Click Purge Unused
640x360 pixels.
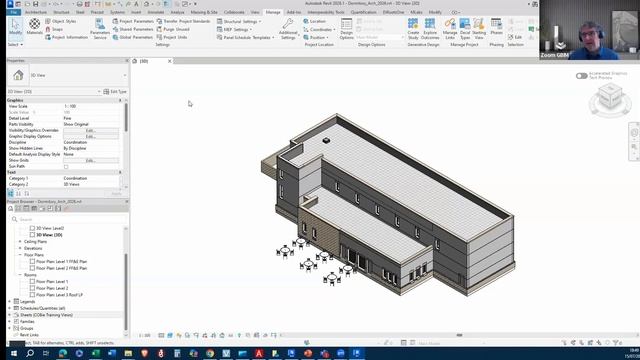click(173, 29)
